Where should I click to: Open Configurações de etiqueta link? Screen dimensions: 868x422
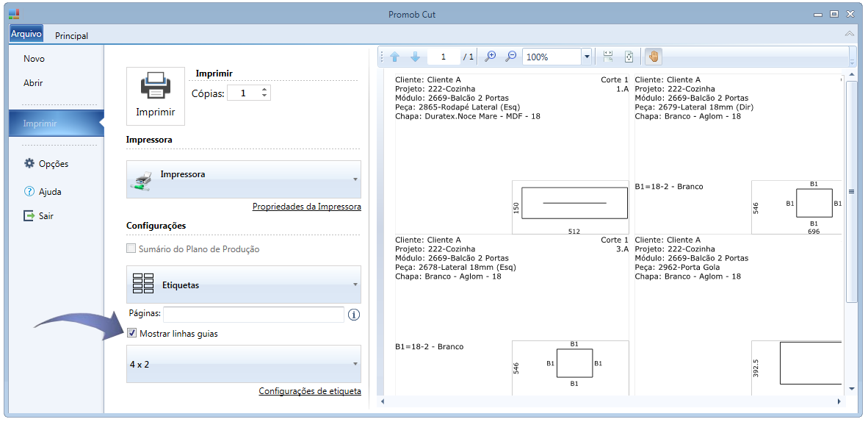pyautogui.click(x=310, y=391)
